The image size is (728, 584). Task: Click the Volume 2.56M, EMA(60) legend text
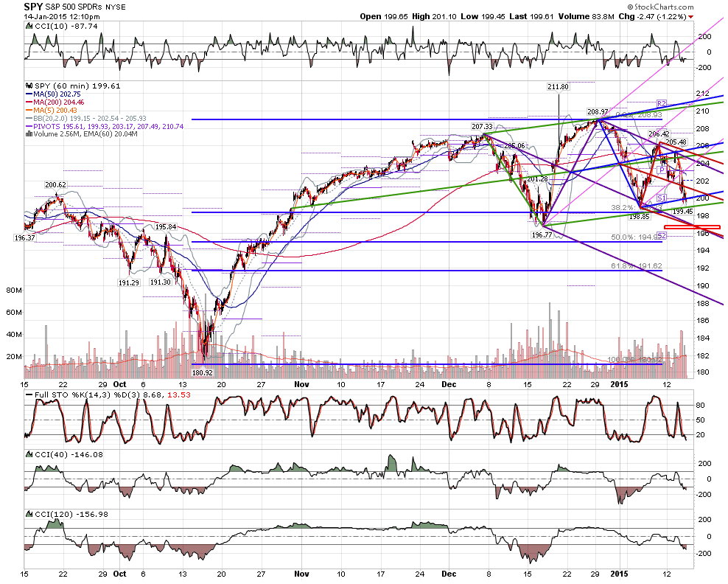[x=85, y=134]
